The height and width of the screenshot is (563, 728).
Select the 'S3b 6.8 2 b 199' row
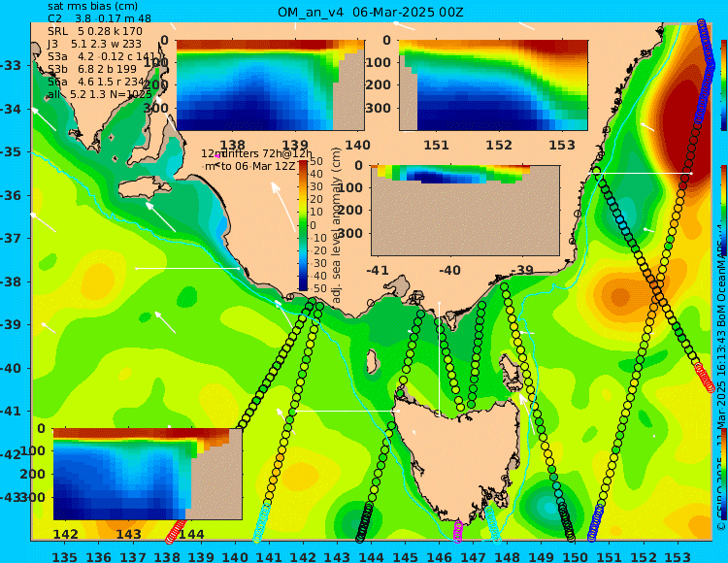point(92,69)
